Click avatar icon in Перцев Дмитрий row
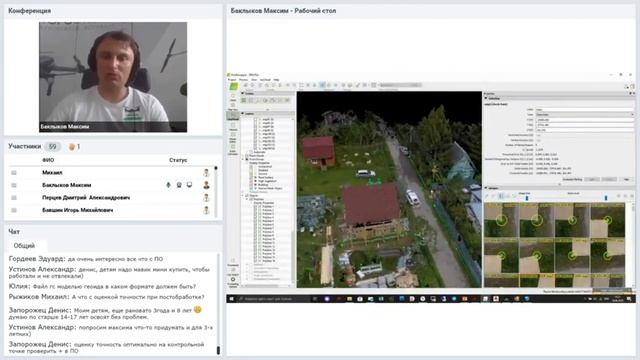The height and width of the screenshot is (360, 640). (x=207, y=198)
